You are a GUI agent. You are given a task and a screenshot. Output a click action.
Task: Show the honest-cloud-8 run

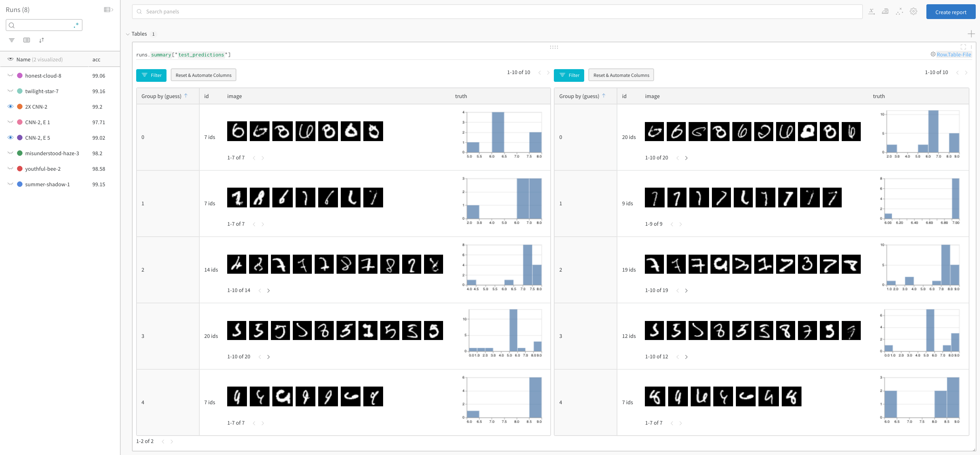(x=10, y=76)
